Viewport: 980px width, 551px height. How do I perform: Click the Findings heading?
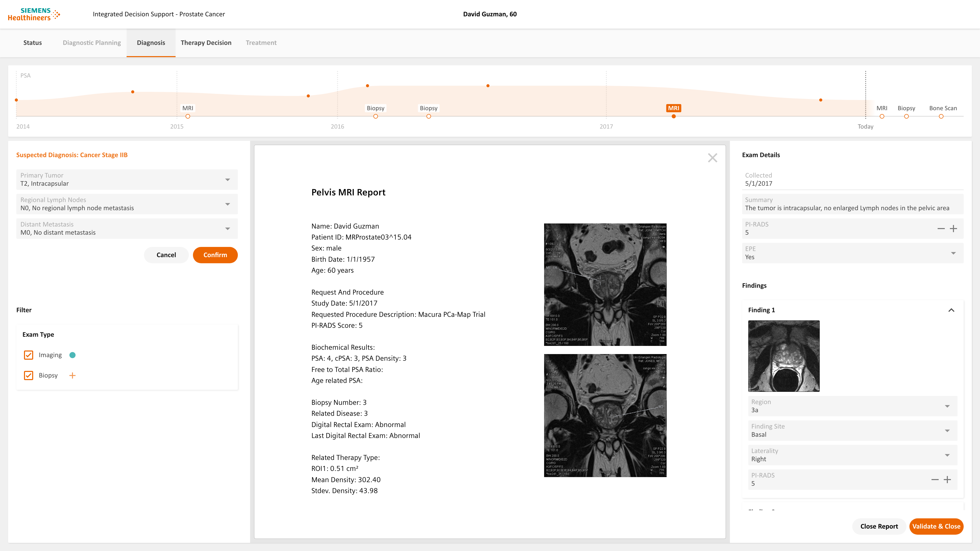[x=754, y=286]
